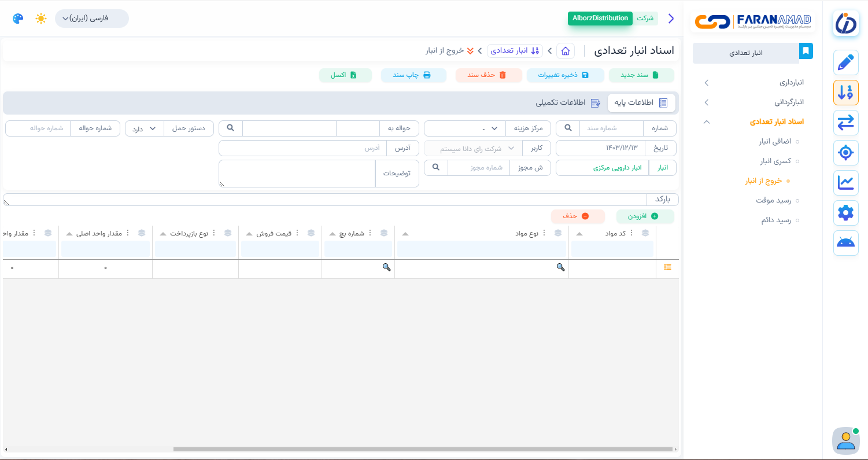
Task: Open the کاربر dropdown
Action: [x=474, y=148]
